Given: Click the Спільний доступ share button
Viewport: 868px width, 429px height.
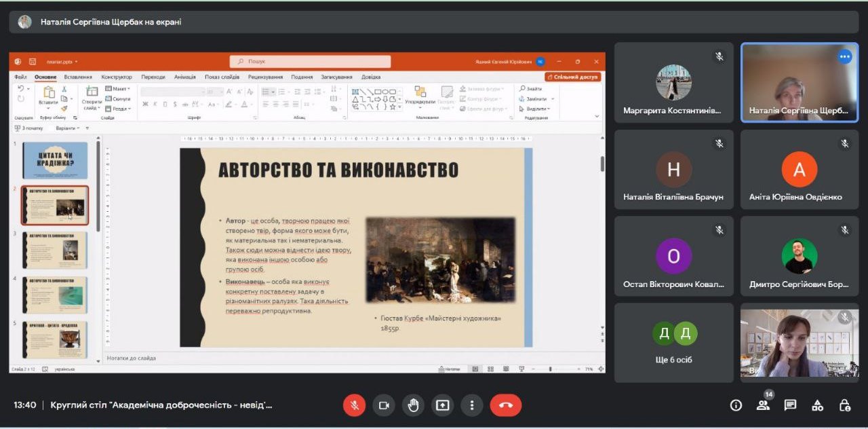Looking at the screenshot, I should tap(572, 77).
